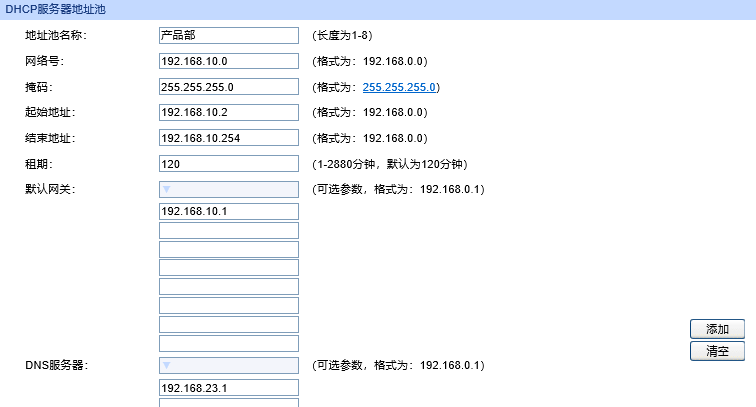756x407 pixels.
Task: Click the fifth empty gateway box
Action: (x=229, y=306)
